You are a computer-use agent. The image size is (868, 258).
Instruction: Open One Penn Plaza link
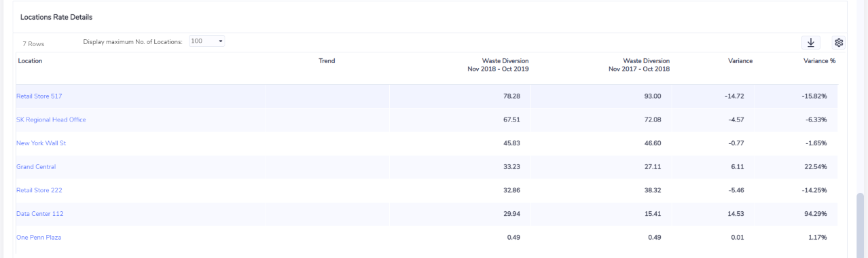point(39,237)
